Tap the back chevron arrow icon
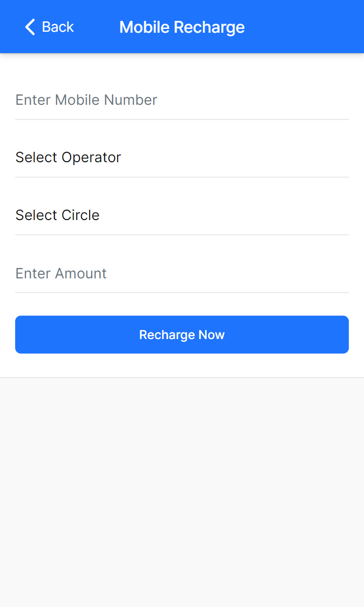Image resolution: width=364 pixels, height=607 pixels. (30, 27)
